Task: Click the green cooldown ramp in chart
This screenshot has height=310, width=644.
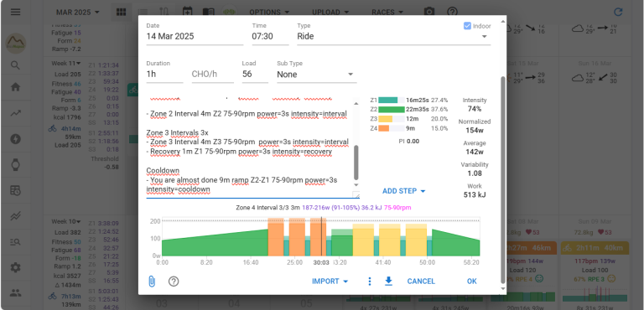Action: pos(456,245)
